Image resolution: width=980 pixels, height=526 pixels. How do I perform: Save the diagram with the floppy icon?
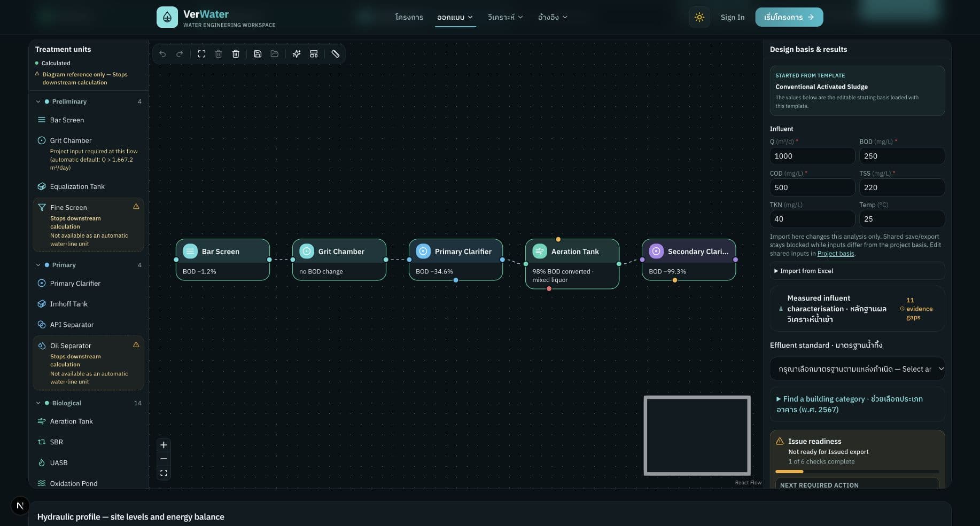click(x=258, y=54)
